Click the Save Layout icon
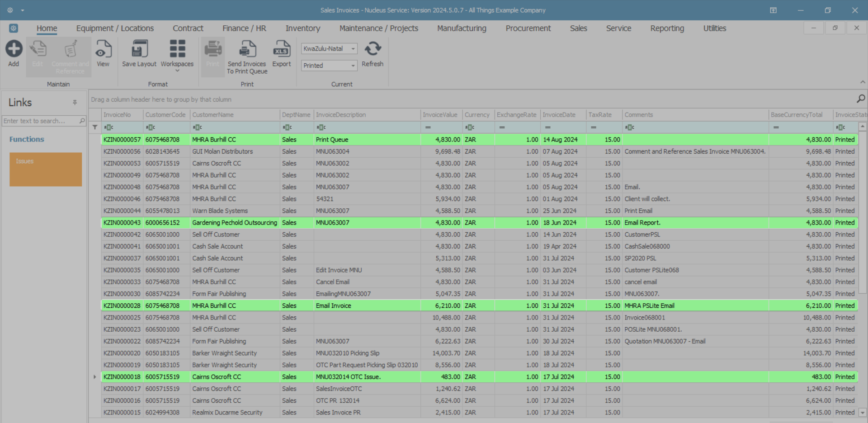Viewport: 868px width, 423px height. pos(139,49)
